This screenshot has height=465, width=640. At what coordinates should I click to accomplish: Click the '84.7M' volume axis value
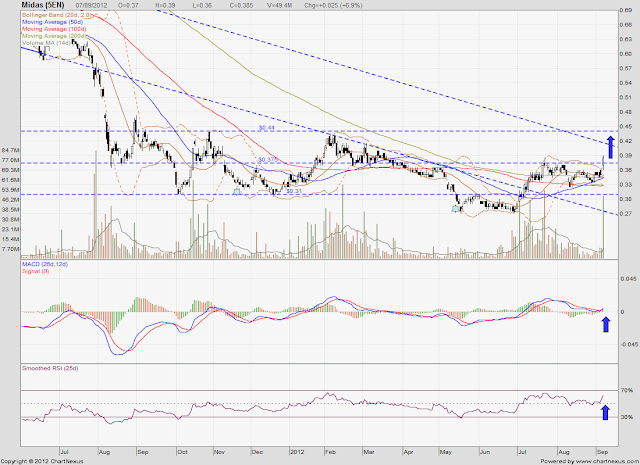[10, 150]
